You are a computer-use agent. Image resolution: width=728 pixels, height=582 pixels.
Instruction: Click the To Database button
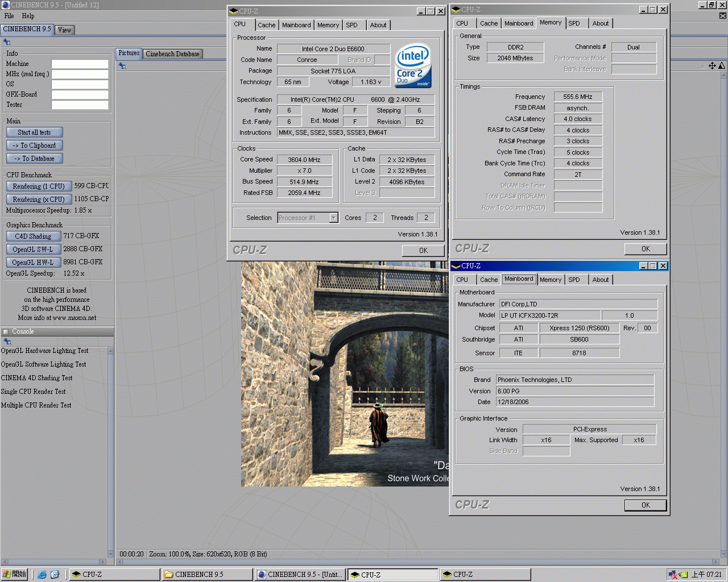[34, 159]
